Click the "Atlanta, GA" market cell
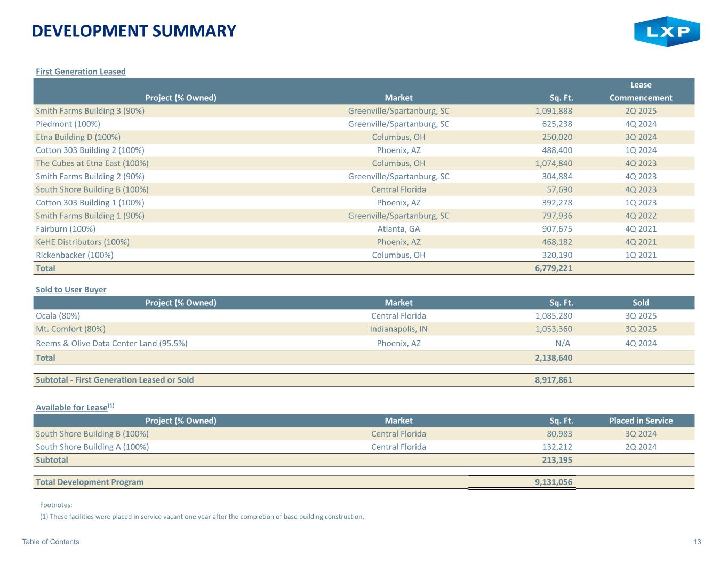Screen dimensions: 728x563 pyautogui.click(x=398, y=229)
